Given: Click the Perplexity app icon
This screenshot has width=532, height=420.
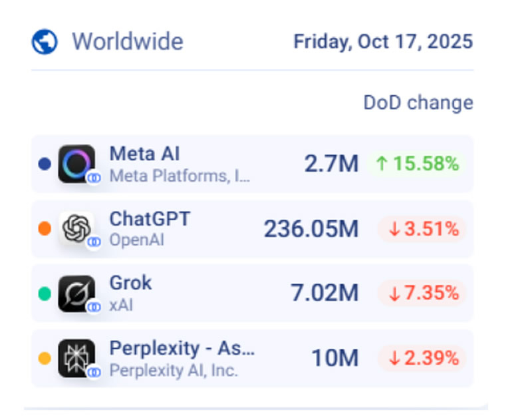Looking at the screenshot, I should 76,358.
